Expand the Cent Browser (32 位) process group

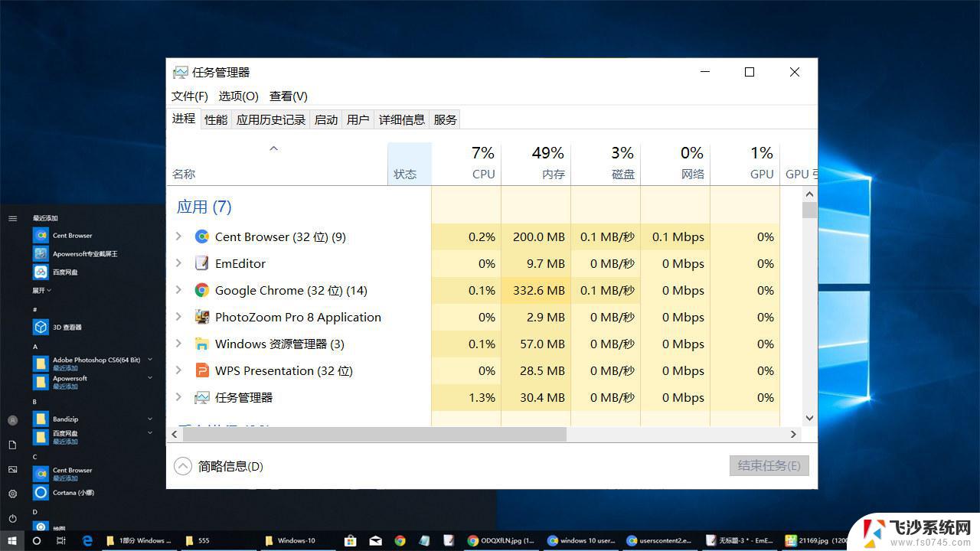[178, 236]
